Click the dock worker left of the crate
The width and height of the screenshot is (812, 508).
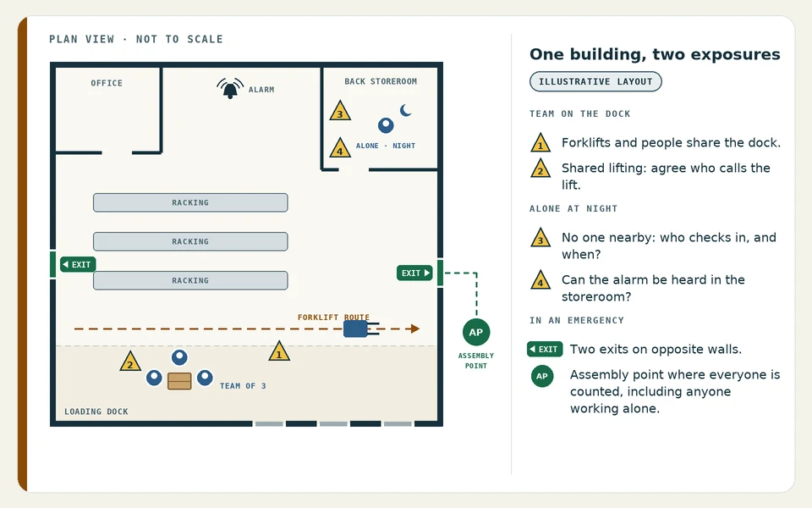point(154,378)
